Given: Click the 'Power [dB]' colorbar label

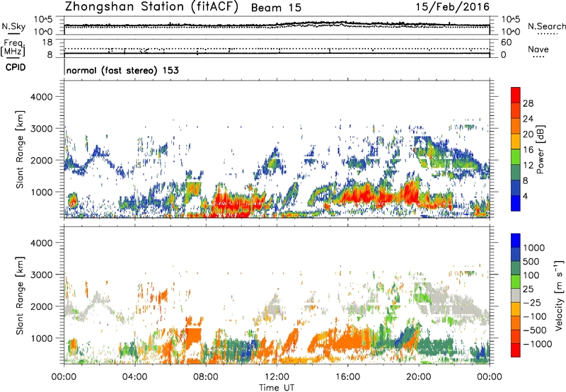Looking at the screenshot, I should pos(540,149).
